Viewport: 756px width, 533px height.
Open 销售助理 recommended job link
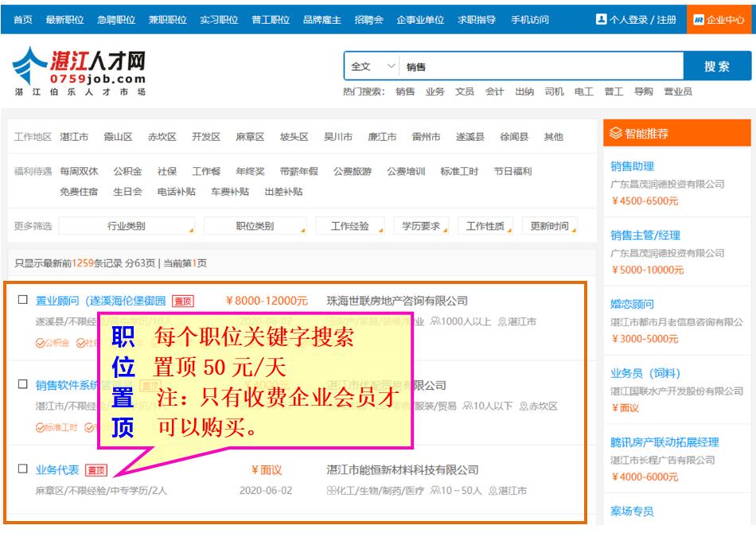click(632, 166)
